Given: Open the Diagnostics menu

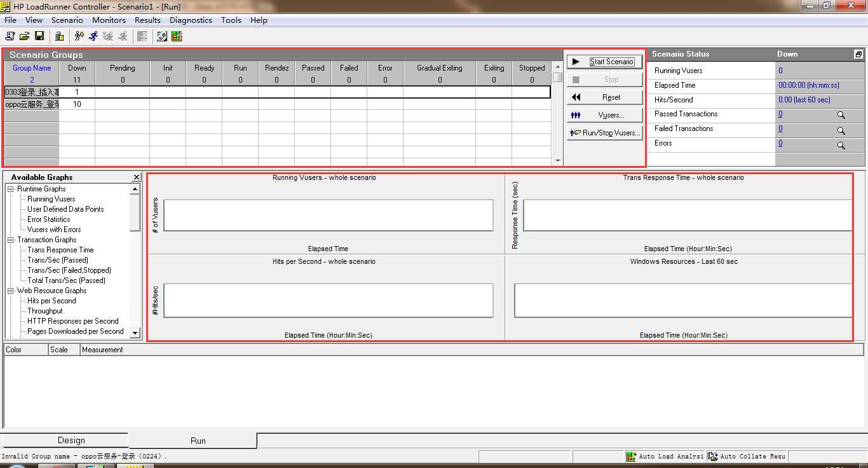Looking at the screenshot, I should click(191, 20).
